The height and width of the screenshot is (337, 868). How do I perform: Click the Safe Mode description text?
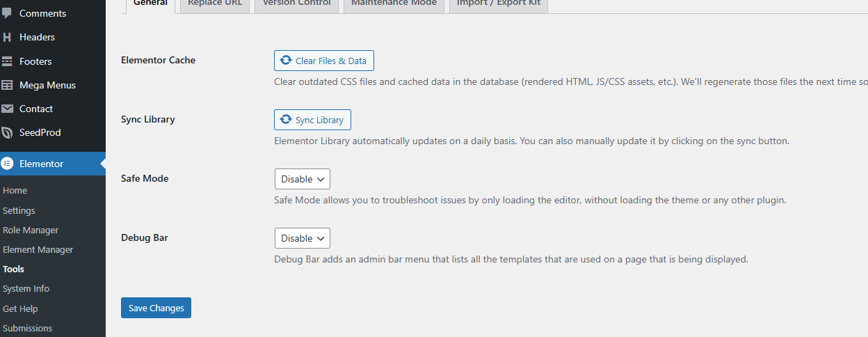coord(530,200)
